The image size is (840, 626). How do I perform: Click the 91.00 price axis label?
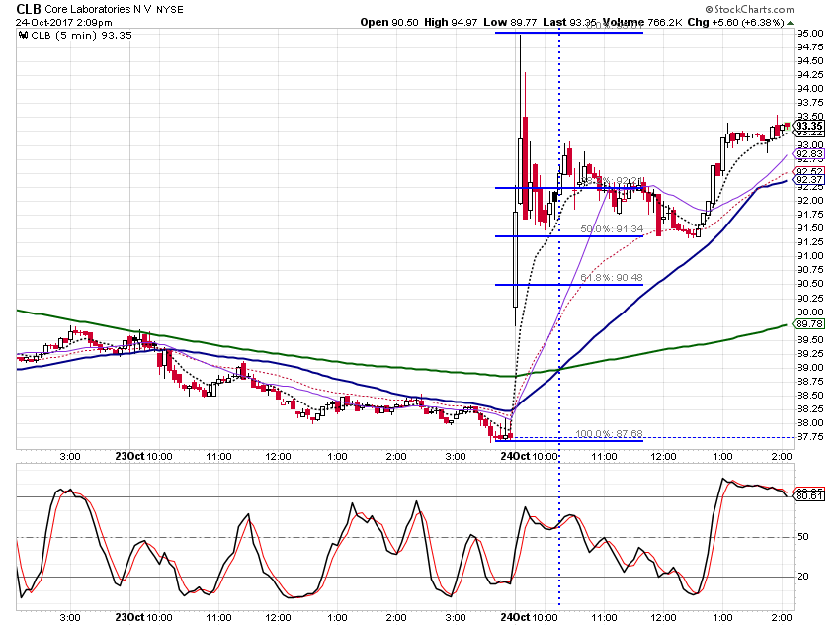pyautogui.click(x=810, y=256)
